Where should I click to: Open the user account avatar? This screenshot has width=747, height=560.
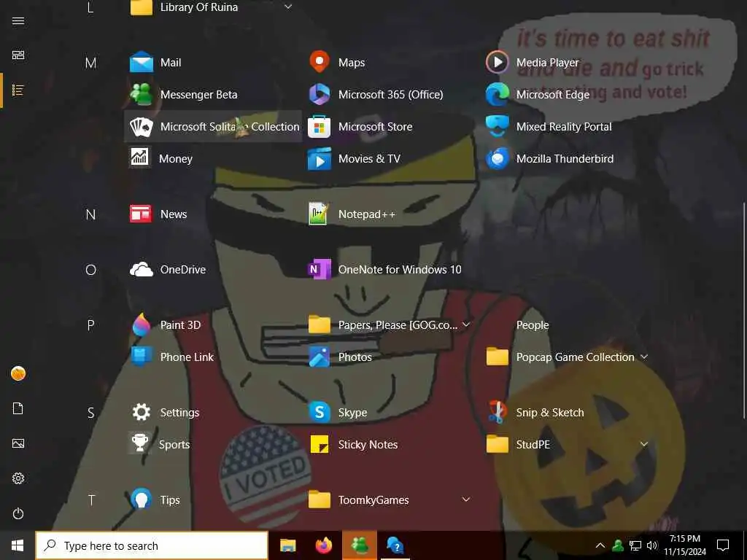tap(18, 374)
